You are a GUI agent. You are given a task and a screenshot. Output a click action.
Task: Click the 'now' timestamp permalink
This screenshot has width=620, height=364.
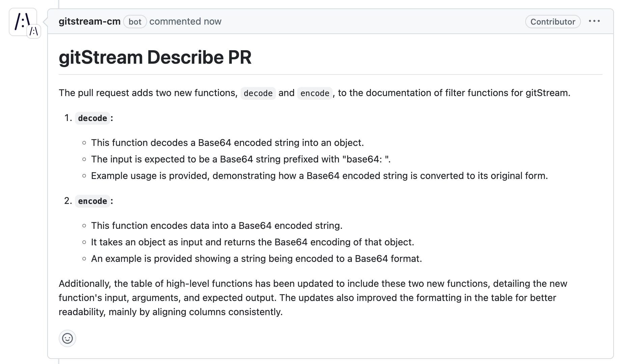pos(213,21)
